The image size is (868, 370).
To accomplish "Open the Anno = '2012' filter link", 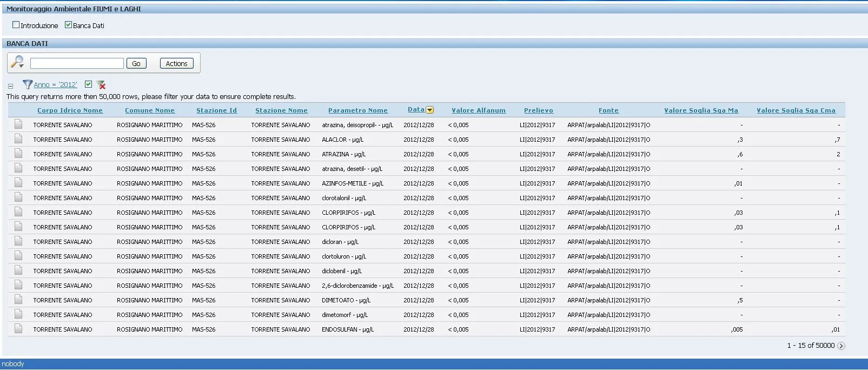I will coord(55,85).
